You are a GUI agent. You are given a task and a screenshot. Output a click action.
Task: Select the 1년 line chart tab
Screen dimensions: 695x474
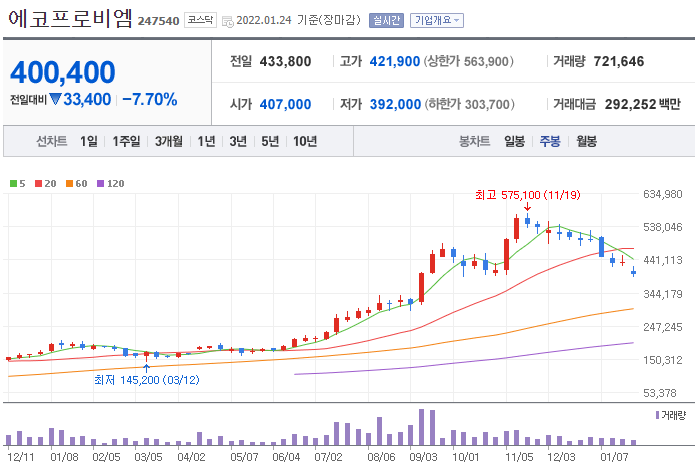[x=206, y=141]
